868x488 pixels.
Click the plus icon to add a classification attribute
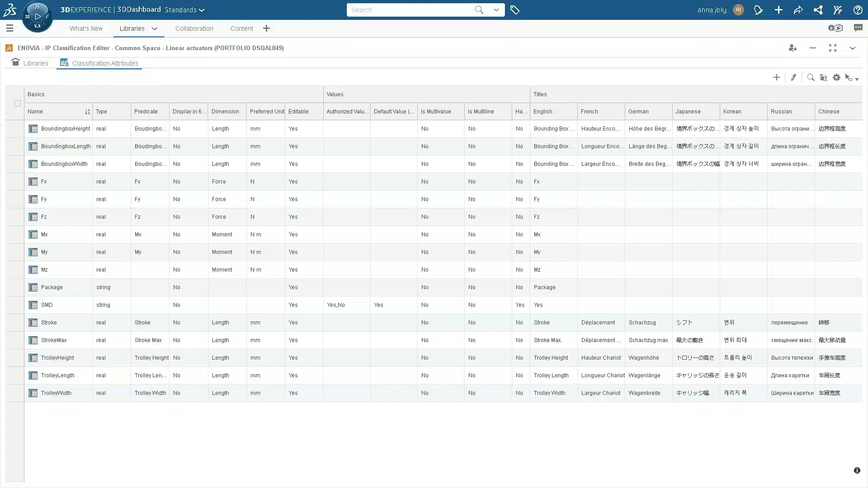click(x=776, y=77)
